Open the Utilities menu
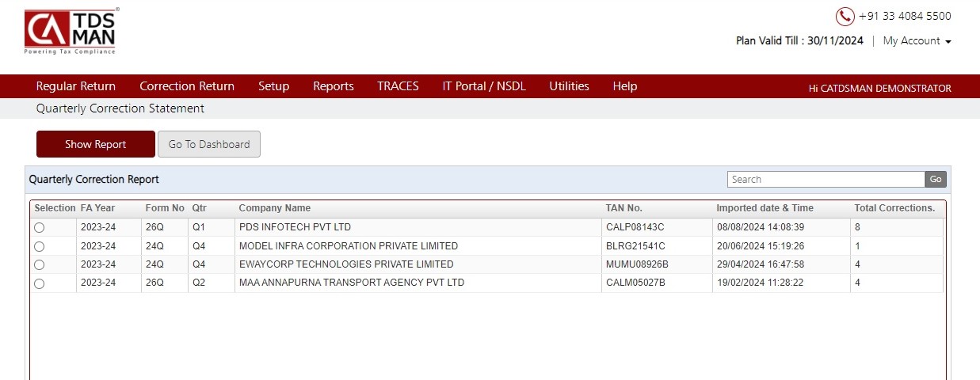Image resolution: width=980 pixels, height=380 pixels. coord(569,86)
